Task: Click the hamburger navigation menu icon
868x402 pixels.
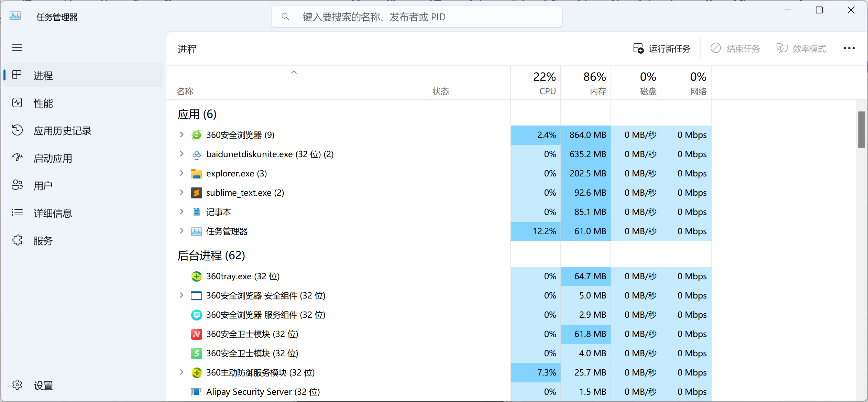Action: [x=17, y=48]
